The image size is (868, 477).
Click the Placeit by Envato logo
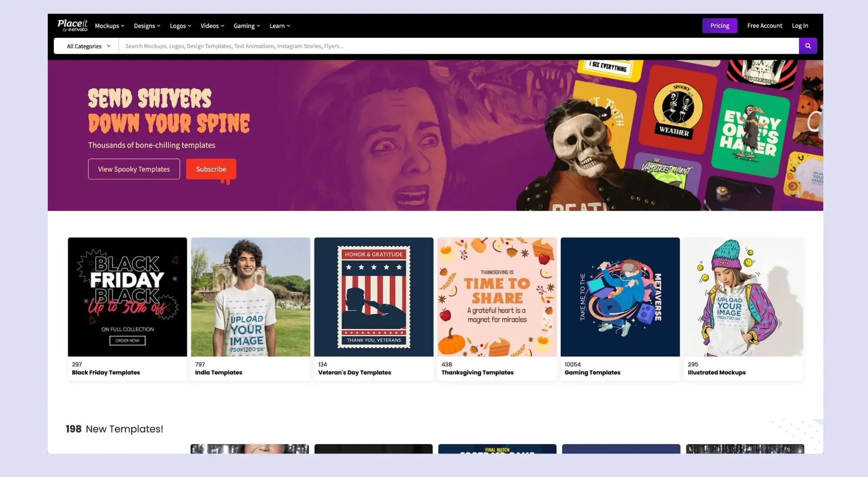click(x=72, y=26)
